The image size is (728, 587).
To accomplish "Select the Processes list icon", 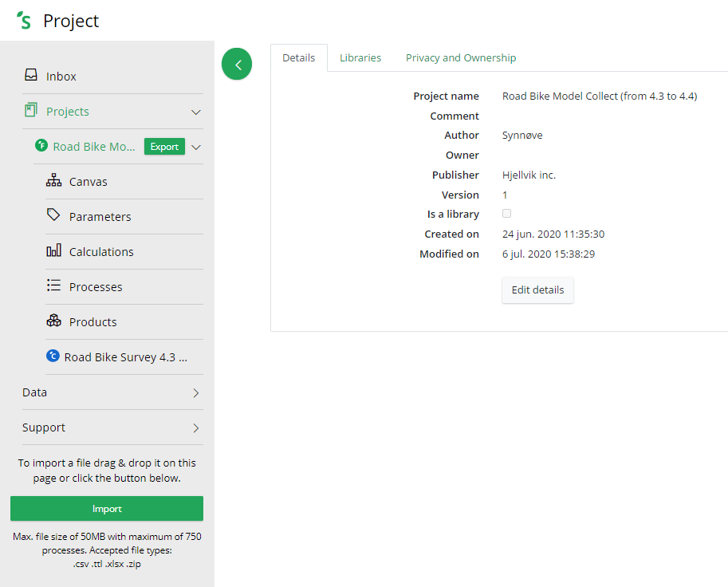I will [53, 286].
